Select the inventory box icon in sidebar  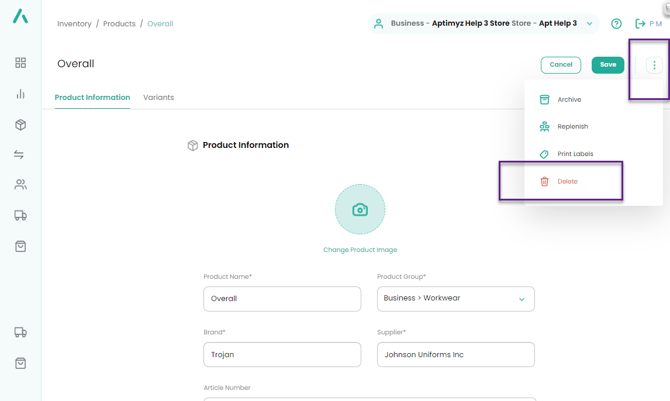20,125
